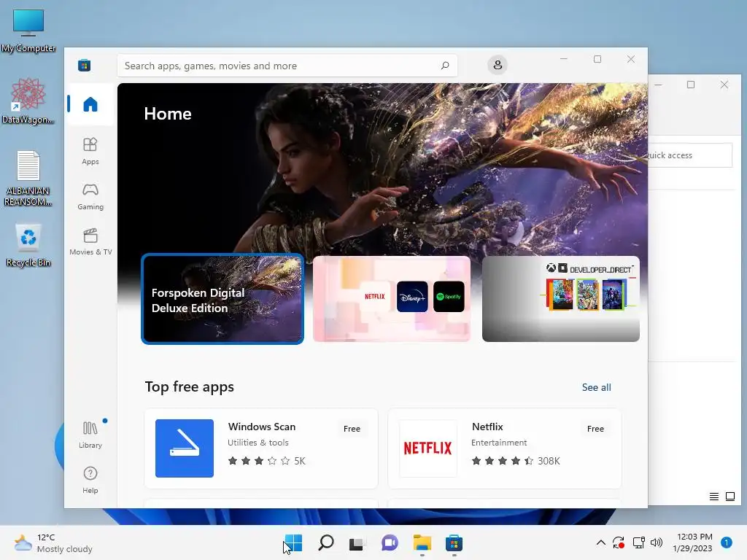Click Utilities & tools category text
Screen dimensions: 747x560
click(x=258, y=443)
